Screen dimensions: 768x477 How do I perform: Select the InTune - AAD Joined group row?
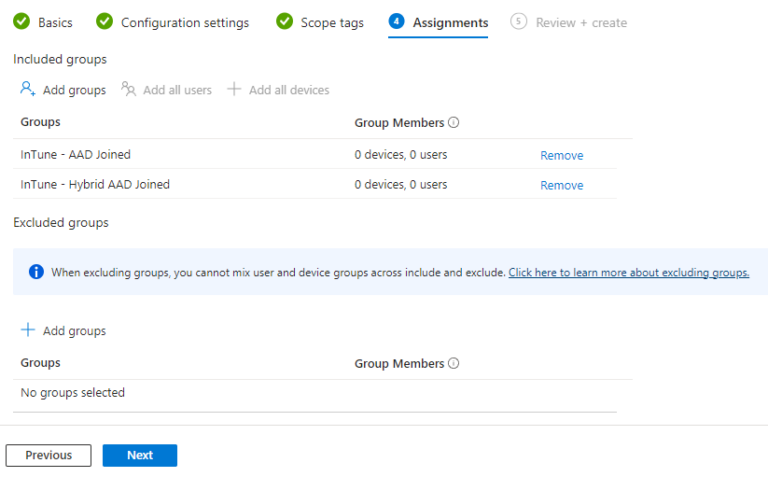pos(76,155)
